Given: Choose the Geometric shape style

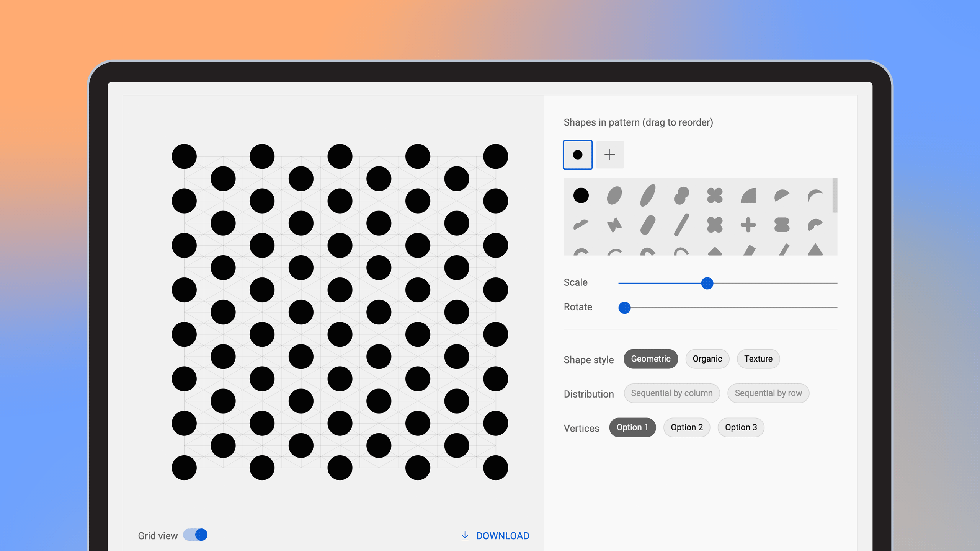Looking at the screenshot, I should point(650,359).
